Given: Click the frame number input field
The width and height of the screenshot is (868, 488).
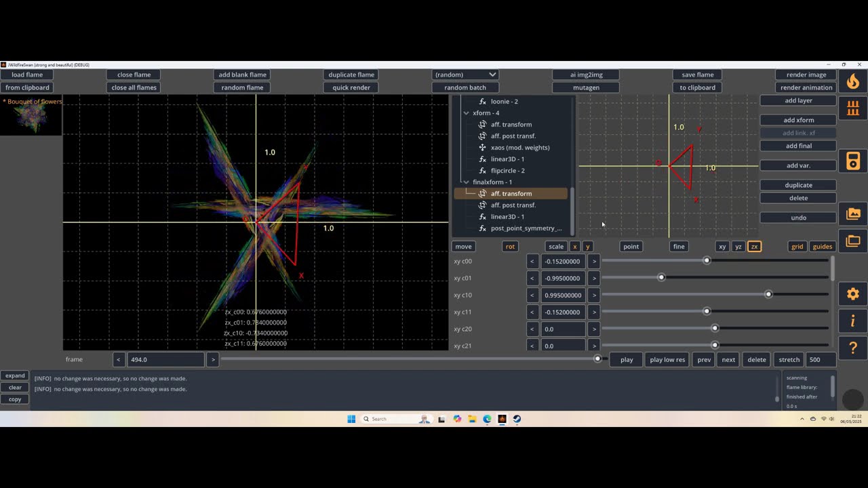Looking at the screenshot, I should pos(165,360).
